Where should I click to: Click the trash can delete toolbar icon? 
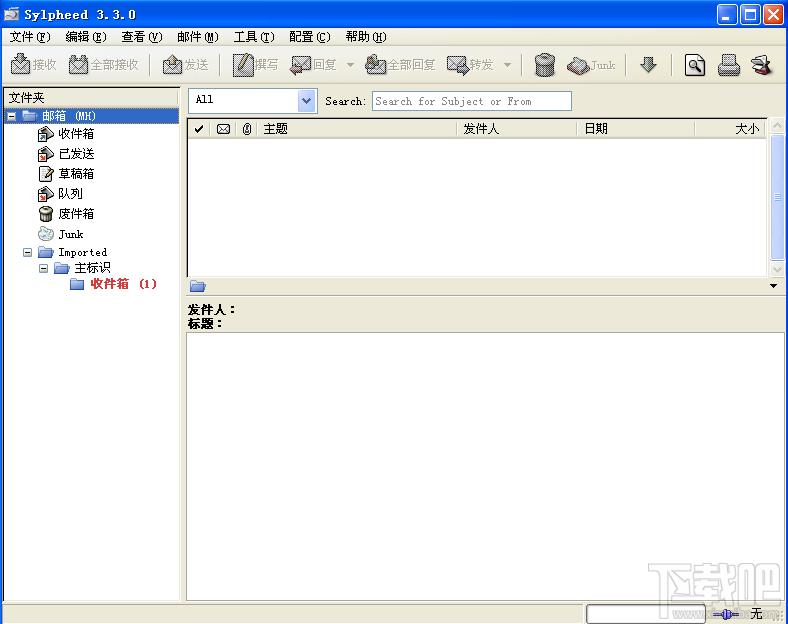(x=545, y=65)
